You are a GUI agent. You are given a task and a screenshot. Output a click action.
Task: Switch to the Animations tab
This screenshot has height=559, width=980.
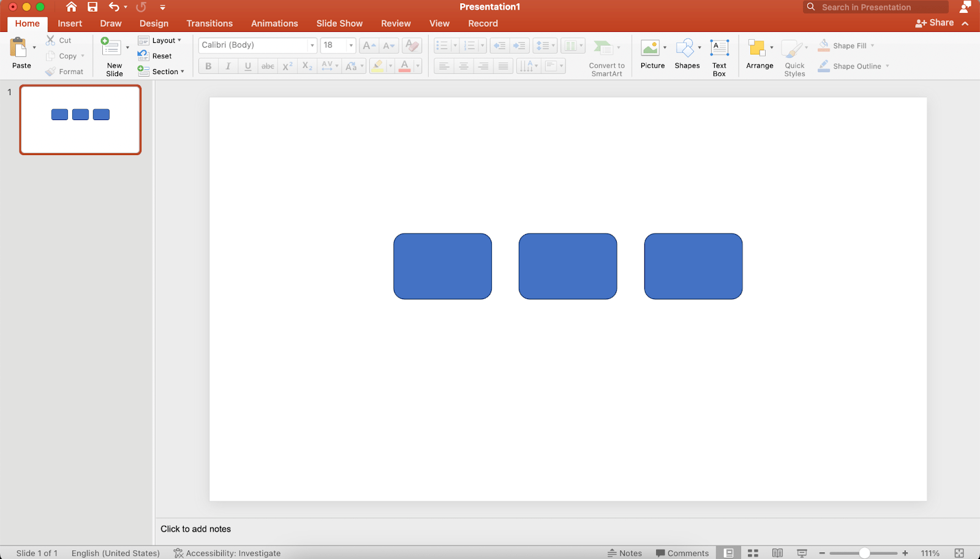[x=274, y=23]
